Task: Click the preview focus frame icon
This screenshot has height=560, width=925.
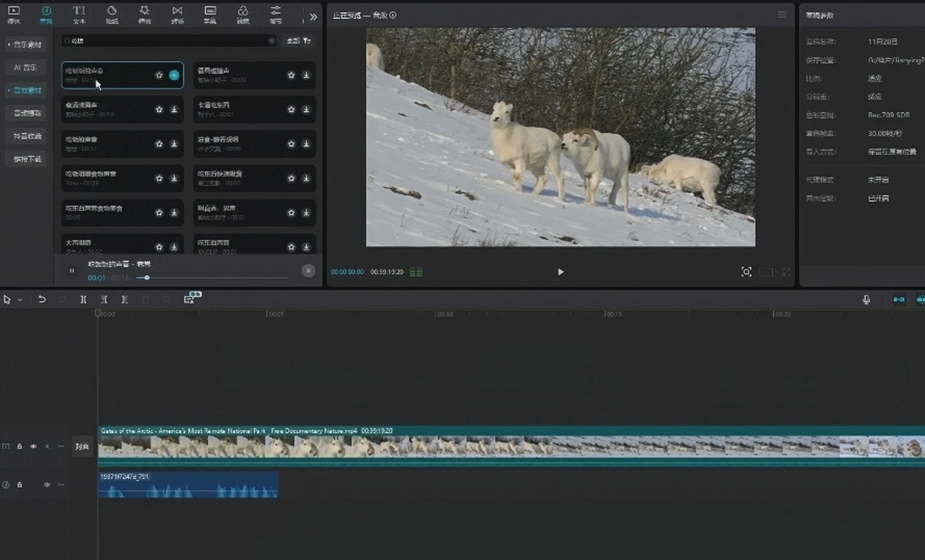Action: pyautogui.click(x=746, y=272)
